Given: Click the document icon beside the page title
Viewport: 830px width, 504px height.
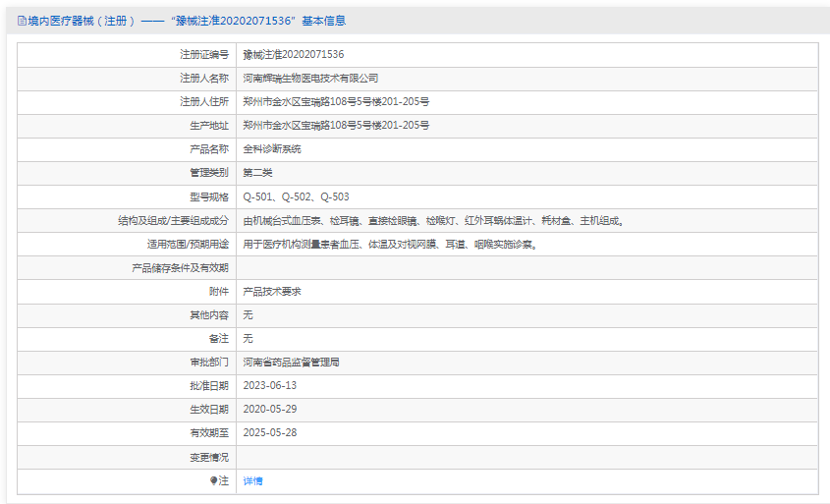Looking at the screenshot, I should pos(22,22).
